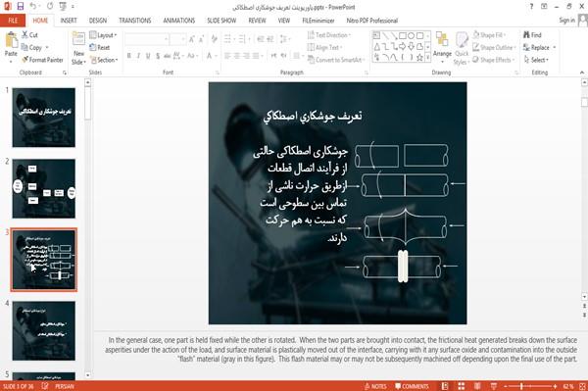The image size is (588, 391).
Task: Click the Save icon in quick access toolbar
Action: (x=21, y=7)
